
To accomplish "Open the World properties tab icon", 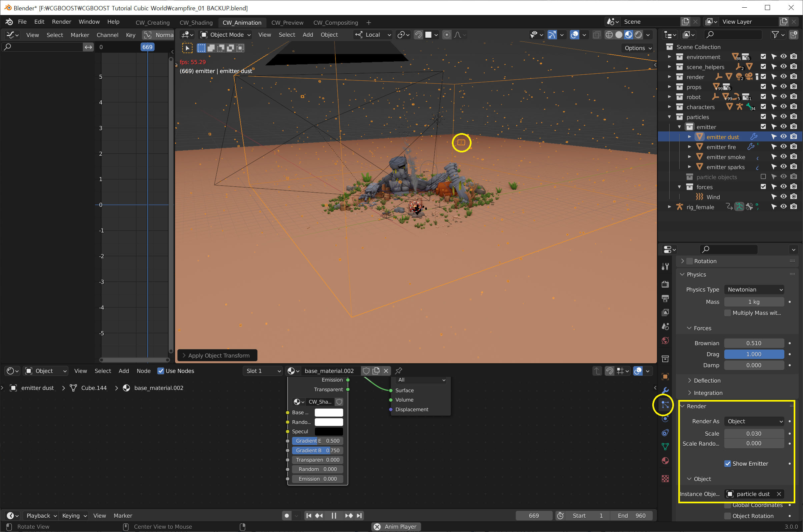I will (x=665, y=341).
